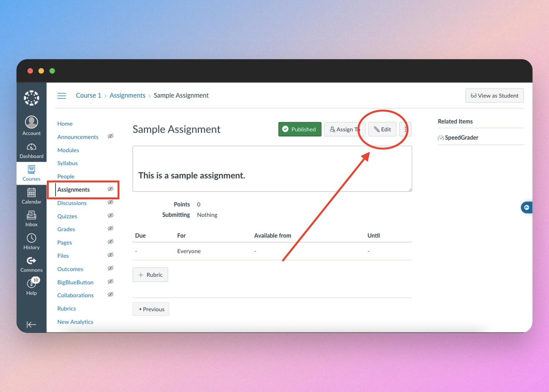Image resolution: width=549 pixels, height=392 pixels.
Task: Toggle the course navigation hamburger menu
Action: pos(61,95)
